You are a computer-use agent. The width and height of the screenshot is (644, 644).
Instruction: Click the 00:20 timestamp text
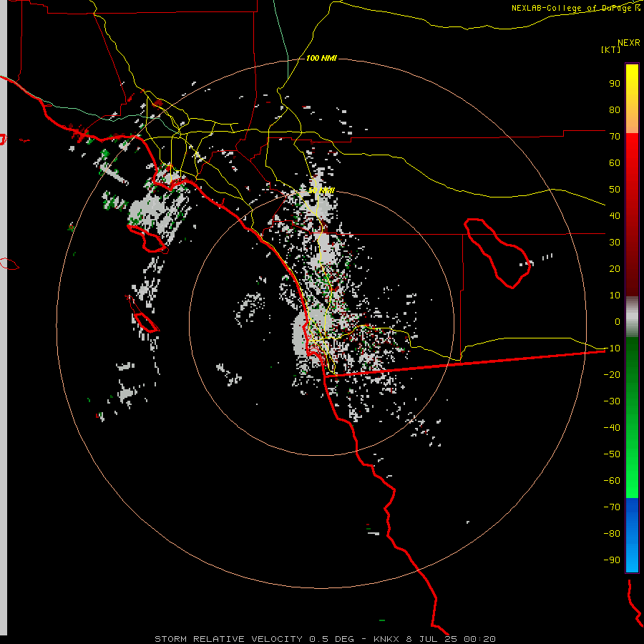(479, 639)
